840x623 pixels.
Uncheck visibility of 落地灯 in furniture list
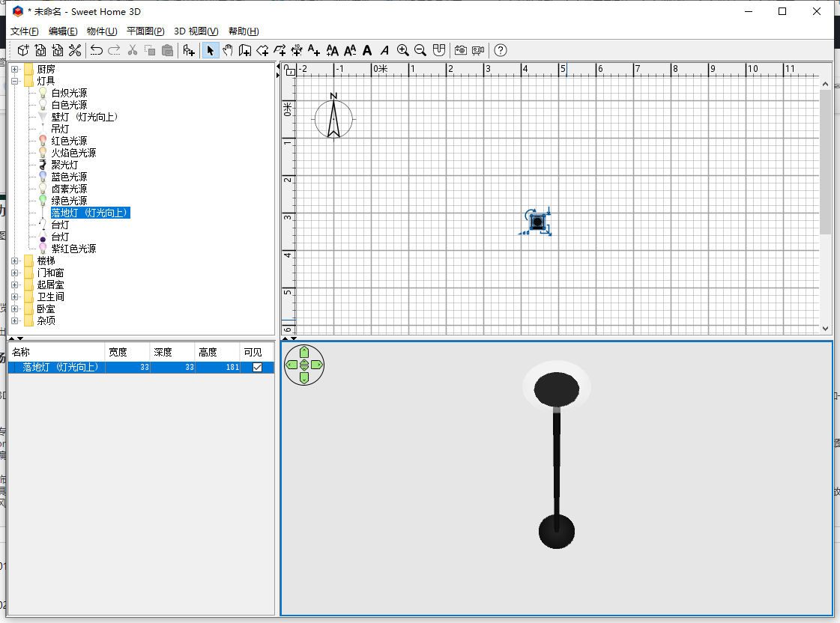[257, 367]
